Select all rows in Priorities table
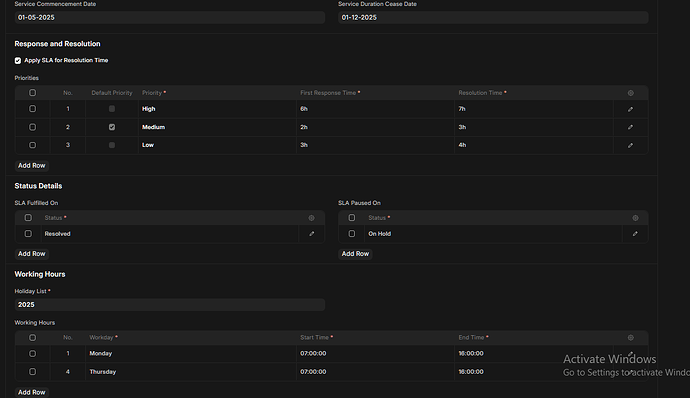This screenshot has height=398, width=690. point(33,93)
